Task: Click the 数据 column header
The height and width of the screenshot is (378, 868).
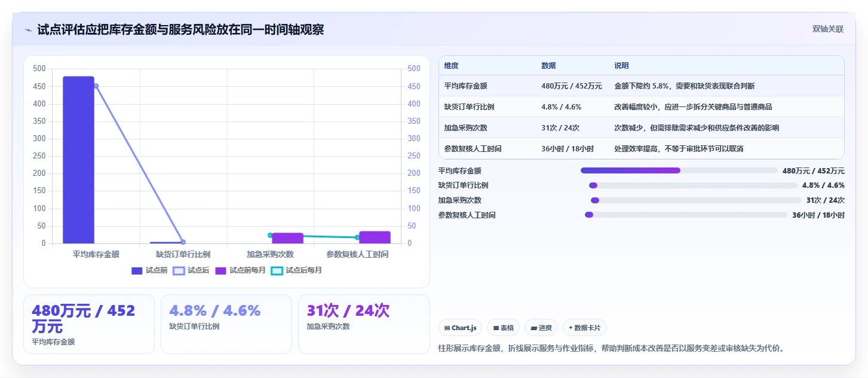Action: pyautogui.click(x=548, y=66)
